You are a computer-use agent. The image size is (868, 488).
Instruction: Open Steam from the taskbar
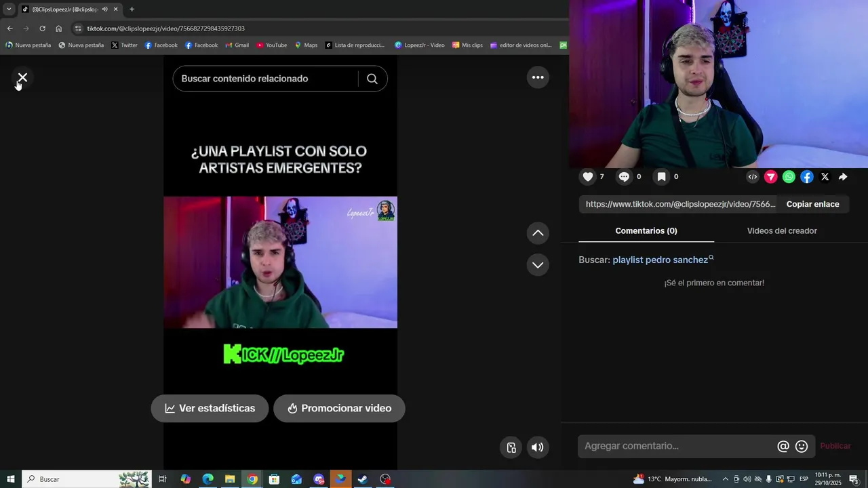pos(363,479)
